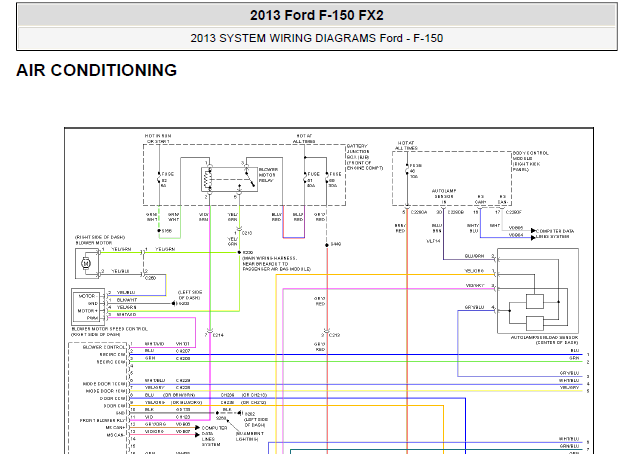Click the 'AIR CONDITIONING' heading
635x454 pixels.
click(96, 70)
